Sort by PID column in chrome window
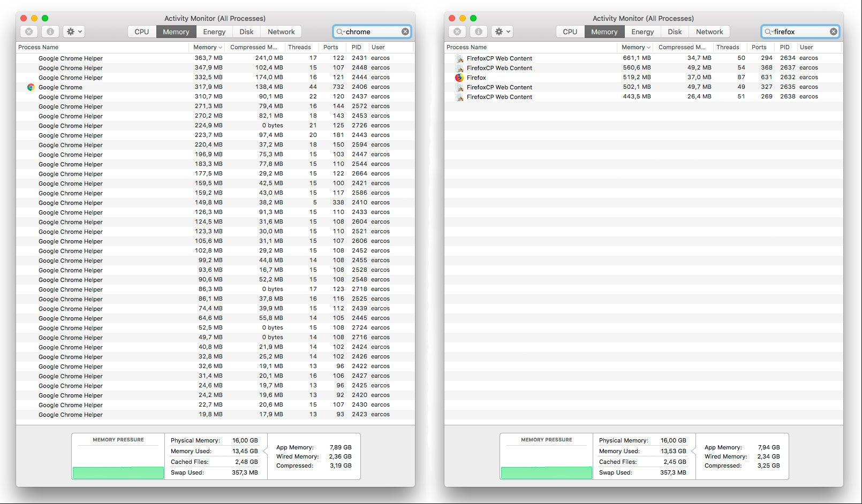The width and height of the screenshot is (862, 504). point(358,47)
